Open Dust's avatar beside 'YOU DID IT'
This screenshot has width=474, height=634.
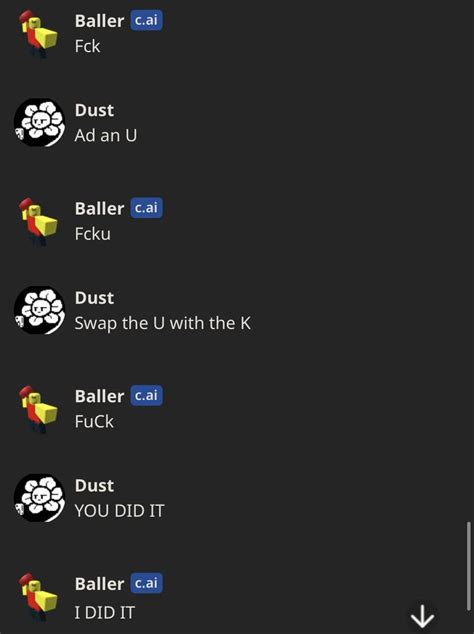[x=39, y=498]
